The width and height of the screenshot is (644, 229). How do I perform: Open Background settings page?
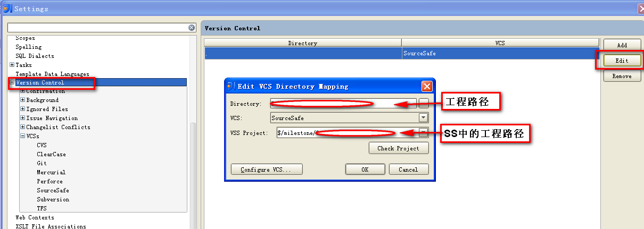pyautogui.click(x=43, y=100)
